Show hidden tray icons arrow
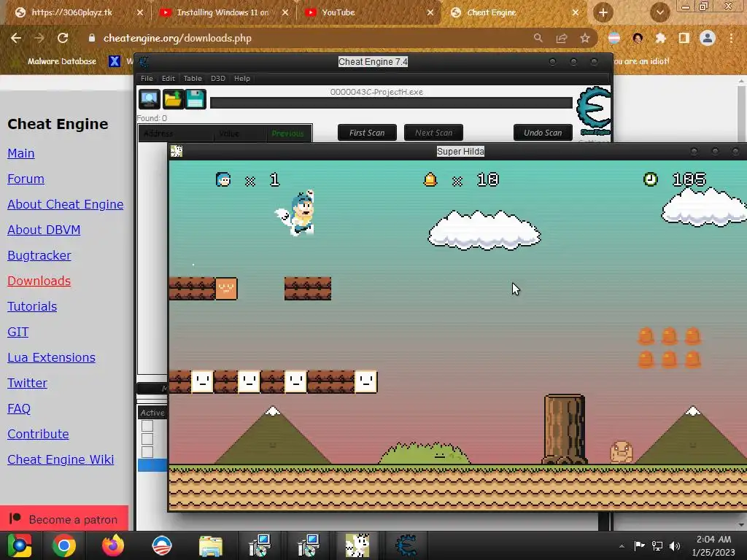Viewport: 747px width, 560px height. click(622, 546)
